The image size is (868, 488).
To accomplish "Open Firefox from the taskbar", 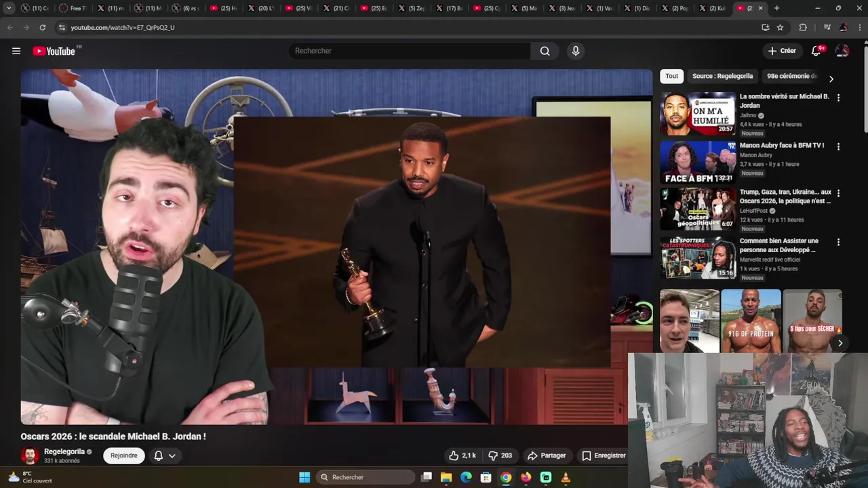I will [x=526, y=477].
